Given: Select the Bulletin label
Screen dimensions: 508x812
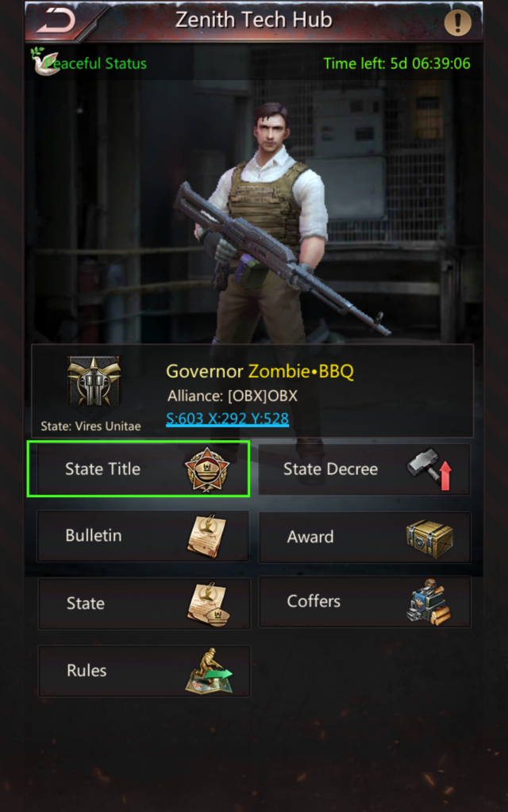Looking at the screenshot, I should click(x=94, y=535).
